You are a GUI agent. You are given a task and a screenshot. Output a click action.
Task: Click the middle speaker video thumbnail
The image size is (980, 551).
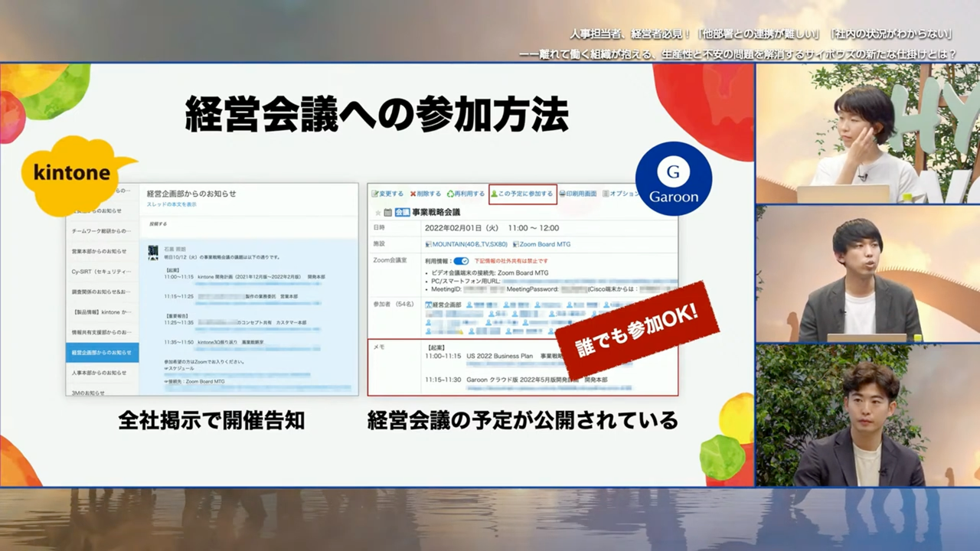(x=867, y=274)
